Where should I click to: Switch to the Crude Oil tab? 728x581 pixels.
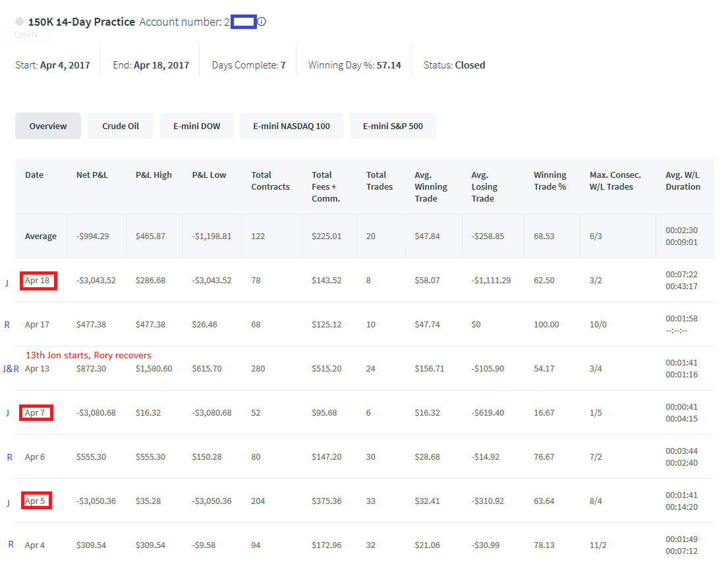(121, 126)
